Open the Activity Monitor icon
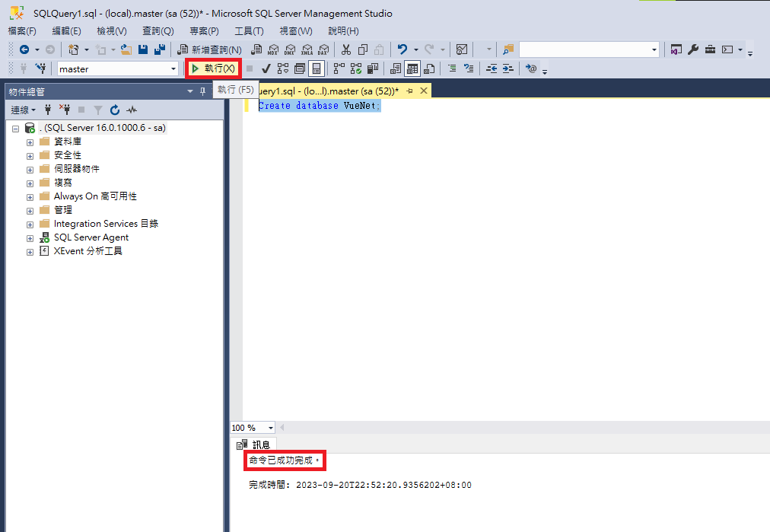This screenshot has height=532, width=770. tap(462, 49)
